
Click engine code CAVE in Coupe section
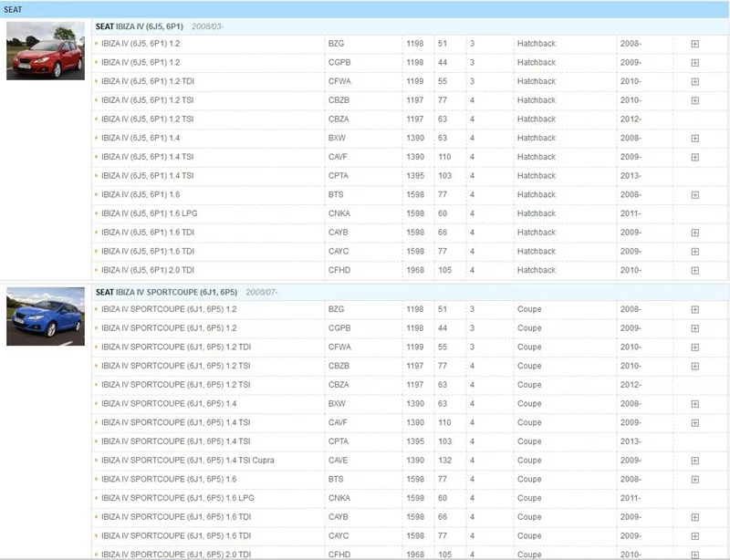click(338, 461)
